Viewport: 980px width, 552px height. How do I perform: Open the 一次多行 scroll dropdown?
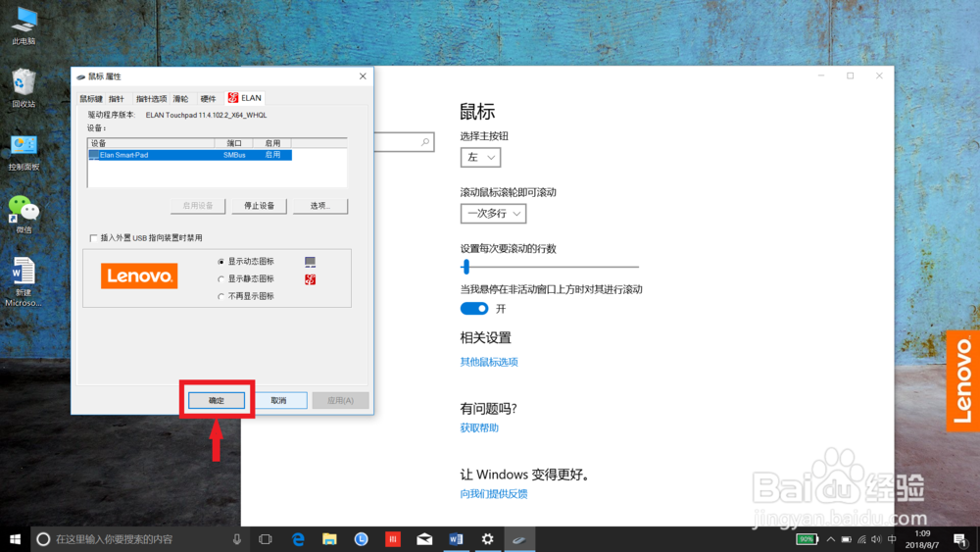point(493,213)
